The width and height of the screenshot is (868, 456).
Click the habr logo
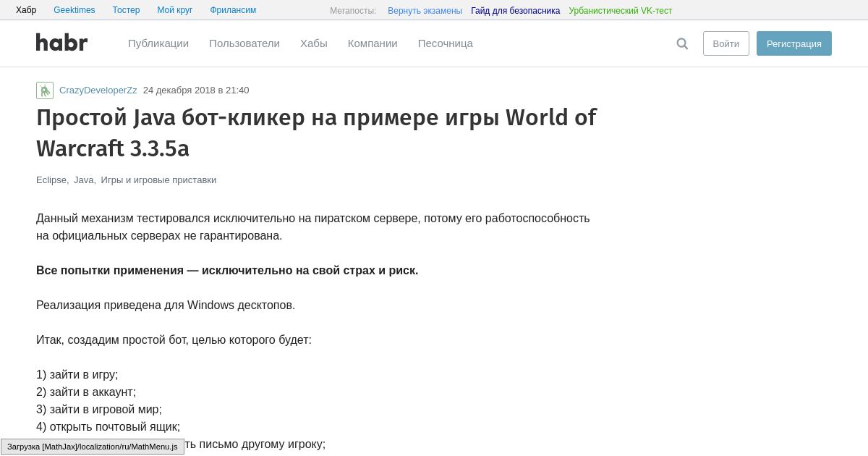point(61,43)
